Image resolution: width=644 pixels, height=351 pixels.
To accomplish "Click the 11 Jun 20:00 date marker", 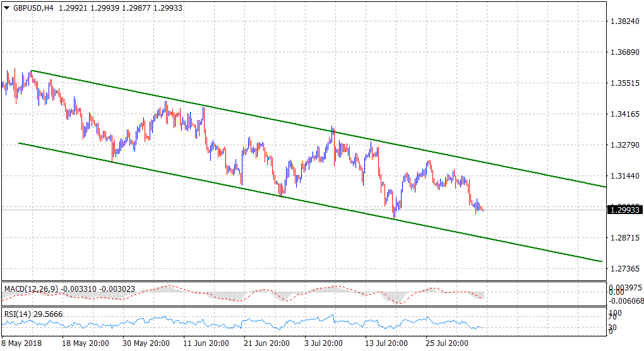I will coord(206,343).
